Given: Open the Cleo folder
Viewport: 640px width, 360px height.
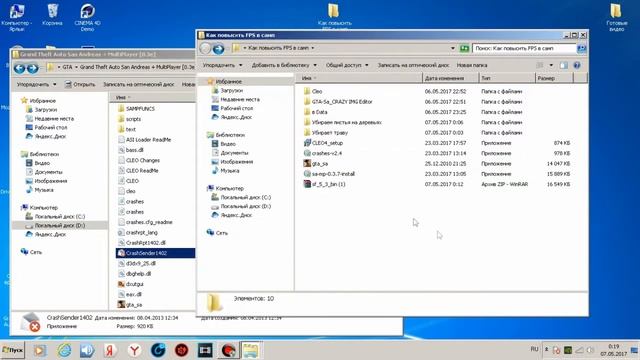Looking at the screenshot, I should tap(313, 91).
